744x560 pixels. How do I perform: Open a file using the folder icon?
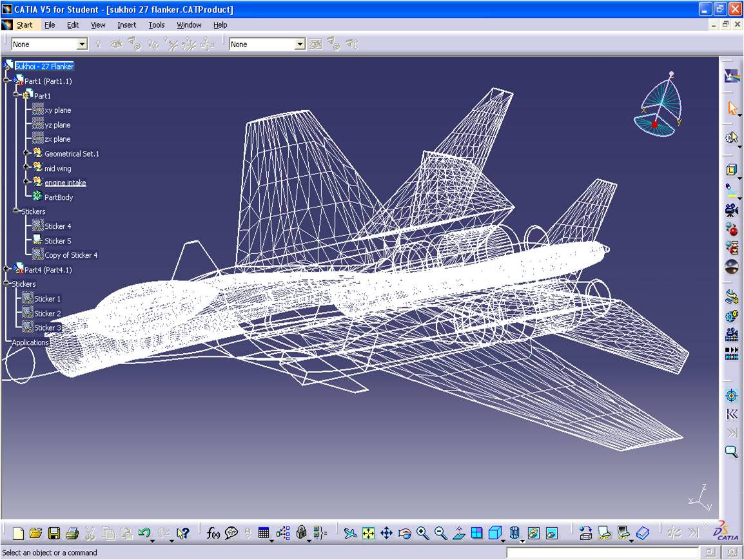pos(36,534)
